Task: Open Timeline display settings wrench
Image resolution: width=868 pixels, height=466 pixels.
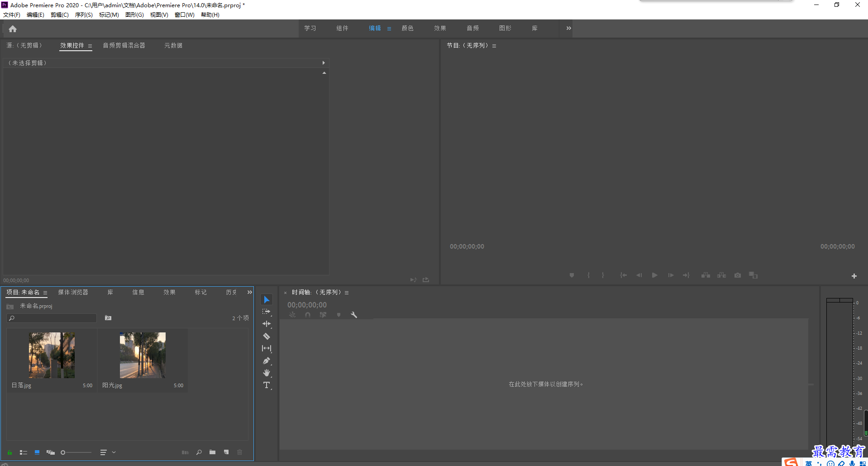Action: click(x=354, y=315)
